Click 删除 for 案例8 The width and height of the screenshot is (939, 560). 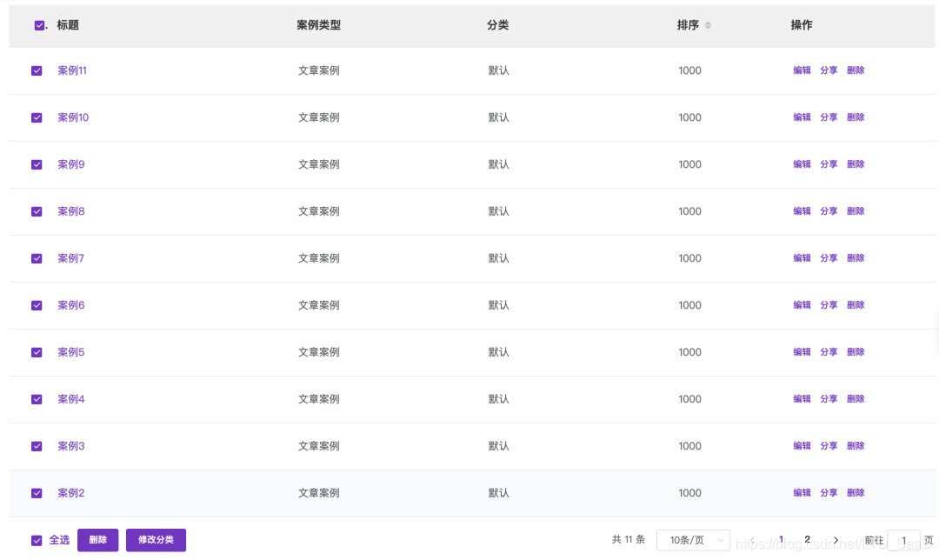[856, 210]
